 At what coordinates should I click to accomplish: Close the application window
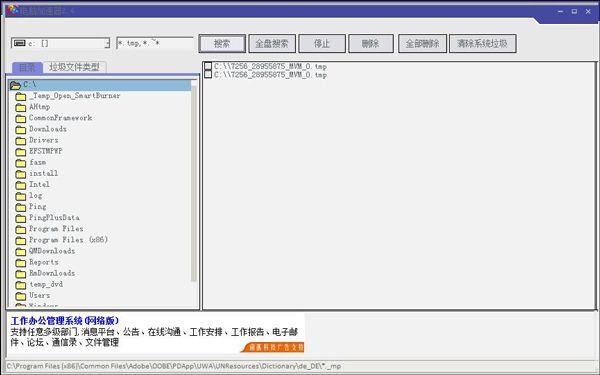coord(588,11)
